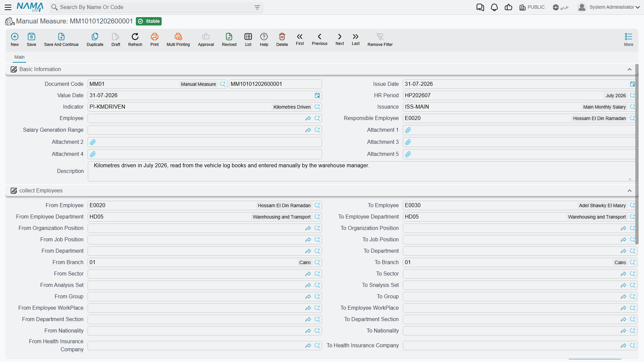Collapse the Basic Information section
Screen dimensions: 644x362
[x=630, y=69]
